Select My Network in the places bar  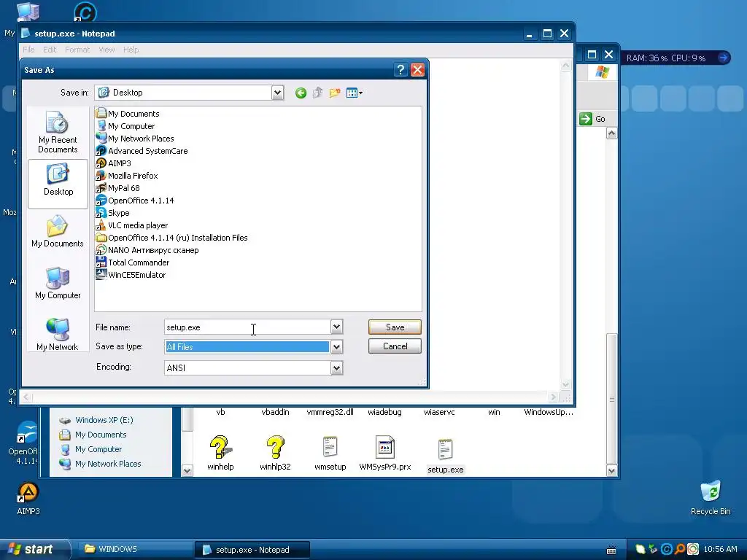point(58,335)
